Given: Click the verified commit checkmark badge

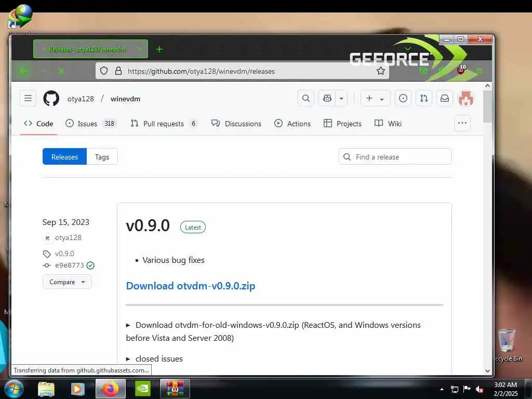Looking at the screenshot, I should (x=90, y=265).
